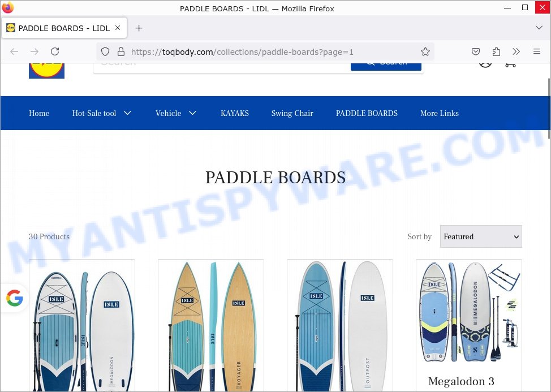Open the Megalodon 3 product thumbnail
Image resolution: width=551 pixels, height=392 pixels.
469,313
